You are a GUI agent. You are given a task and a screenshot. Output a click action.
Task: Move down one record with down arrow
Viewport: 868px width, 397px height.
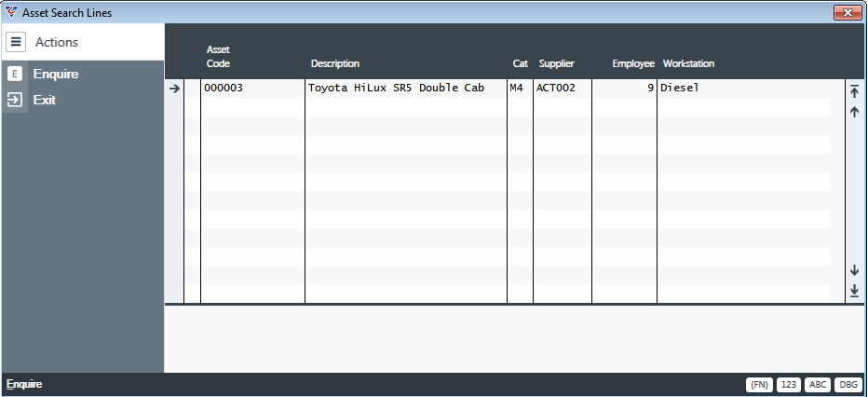(x=854, y=270)
